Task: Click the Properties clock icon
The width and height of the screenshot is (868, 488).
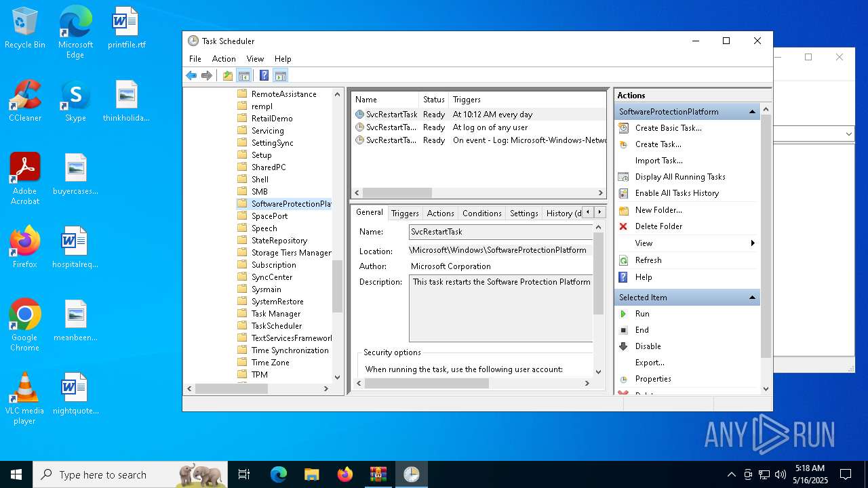Action: point(623,379)
